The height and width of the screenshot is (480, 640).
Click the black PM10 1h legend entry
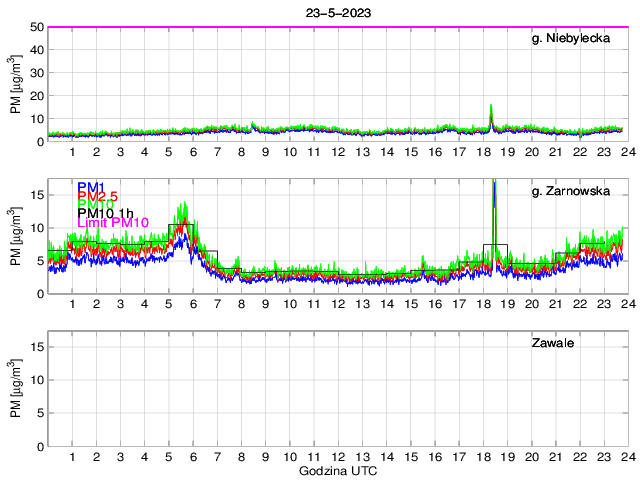point(105,212)
